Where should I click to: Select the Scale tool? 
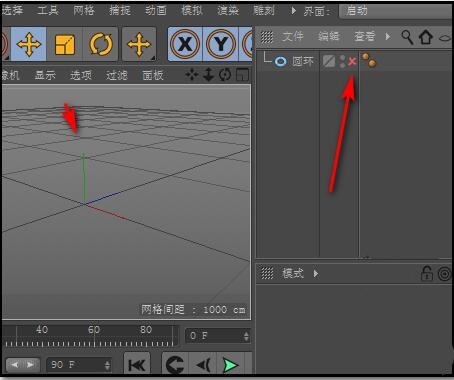point(65,44)
